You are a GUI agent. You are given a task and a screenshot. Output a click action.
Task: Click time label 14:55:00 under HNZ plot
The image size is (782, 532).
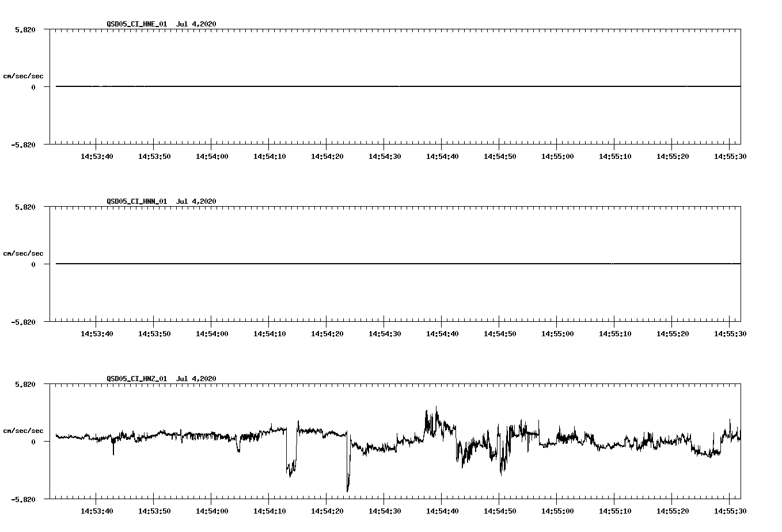tap(557, 511)
